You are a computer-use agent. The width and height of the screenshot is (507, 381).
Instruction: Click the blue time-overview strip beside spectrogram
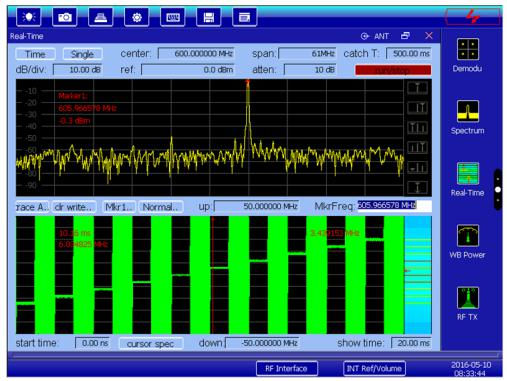click(x=418, y=275)
